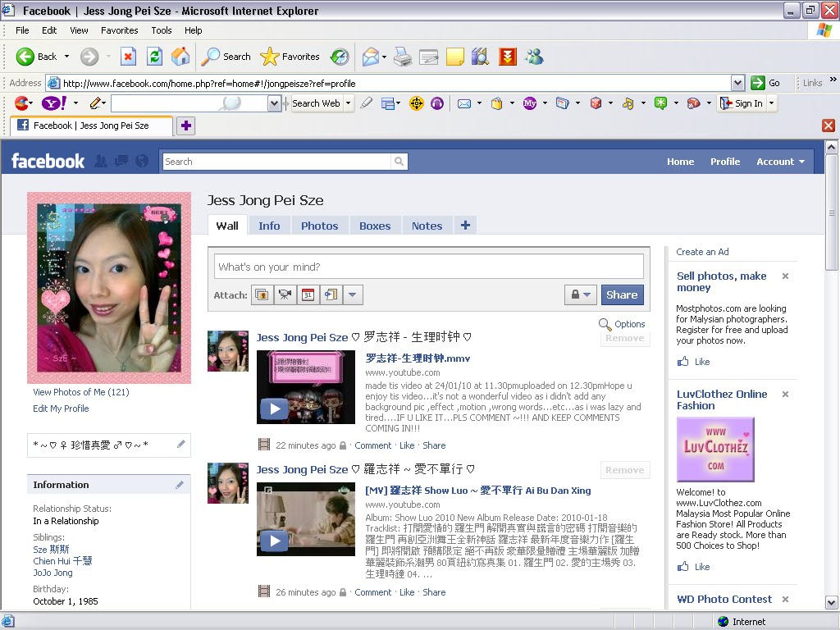Switch to the Photos profile tab
The height and width of the screenshot is (630, 840).
[319, 226]
